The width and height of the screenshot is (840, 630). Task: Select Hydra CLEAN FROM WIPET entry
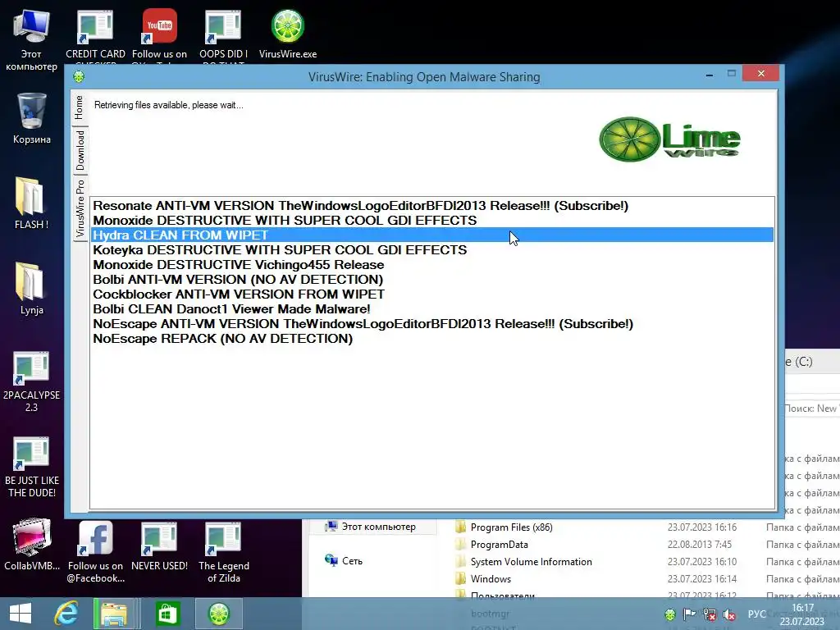[431, 235]
